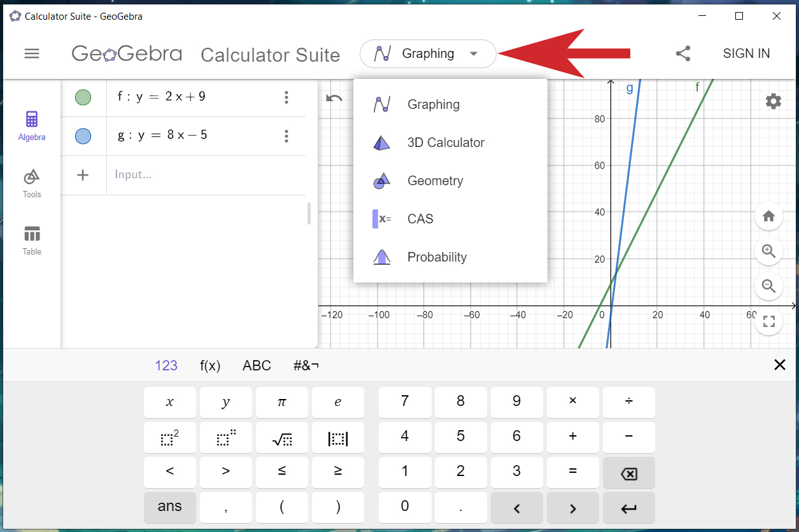
Task: Click the plus icon beside Input
Action: point(83,175)
